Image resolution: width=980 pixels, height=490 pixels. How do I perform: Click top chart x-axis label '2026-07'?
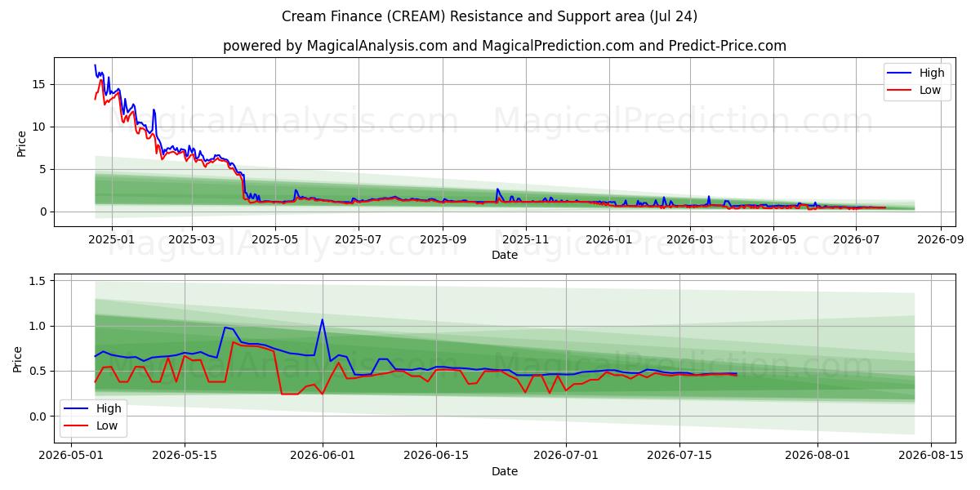click(856, 239)
